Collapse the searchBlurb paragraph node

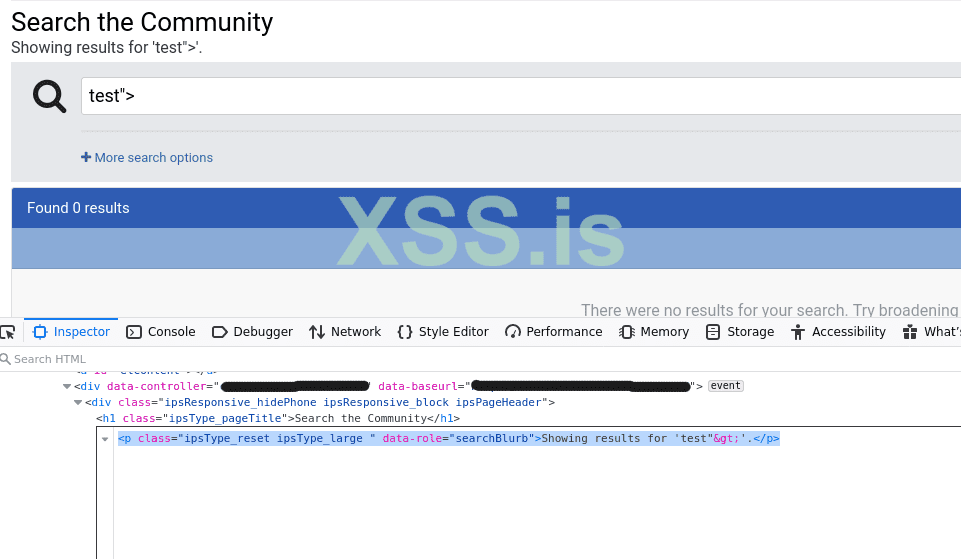[x=105, y=439]
